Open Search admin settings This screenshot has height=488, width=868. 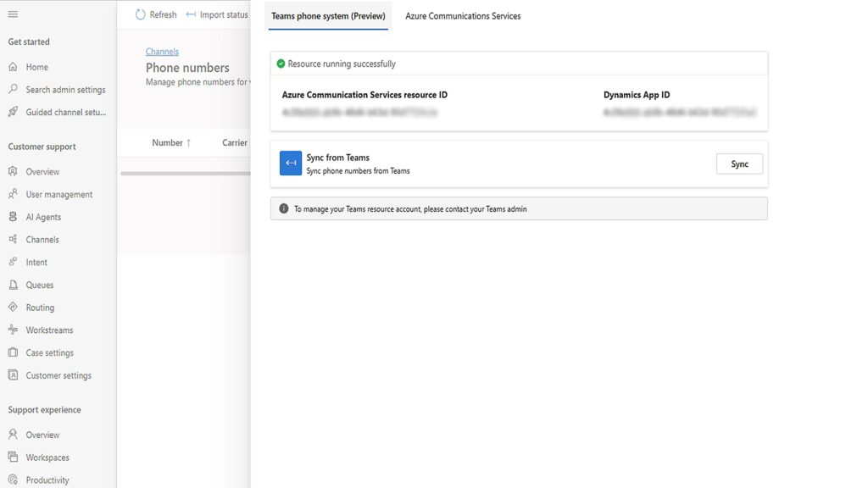pos(65,90)
